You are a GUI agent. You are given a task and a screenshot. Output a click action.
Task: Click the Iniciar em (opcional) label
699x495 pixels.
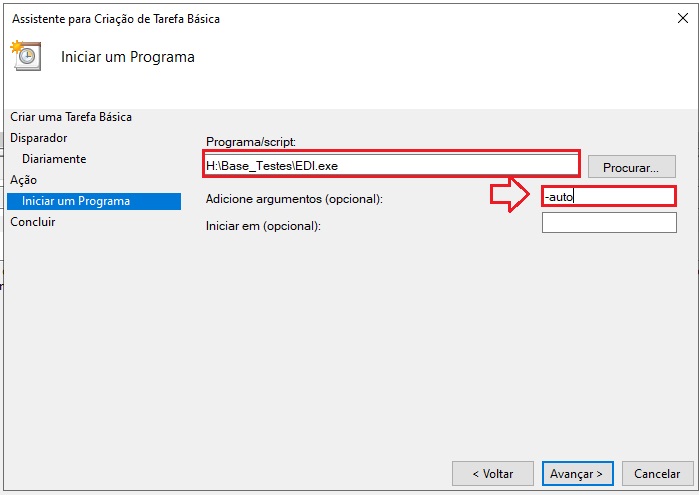[263, 226]
